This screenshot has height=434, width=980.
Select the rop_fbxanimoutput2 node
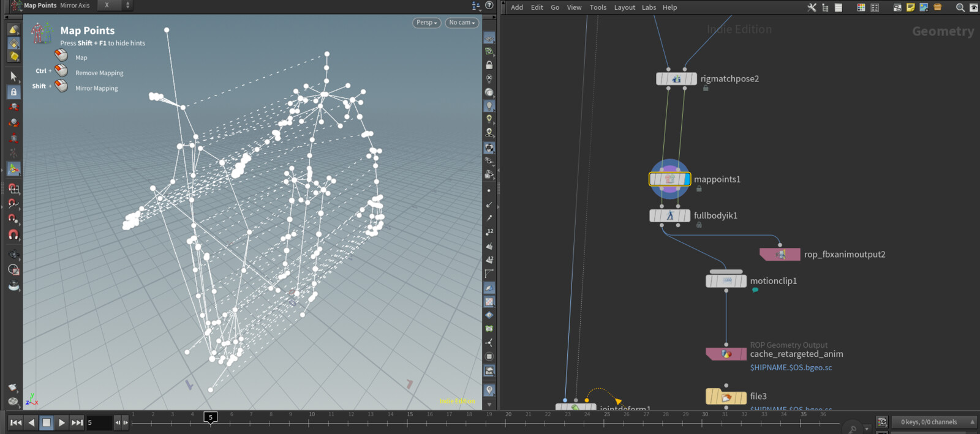point(780,254)
